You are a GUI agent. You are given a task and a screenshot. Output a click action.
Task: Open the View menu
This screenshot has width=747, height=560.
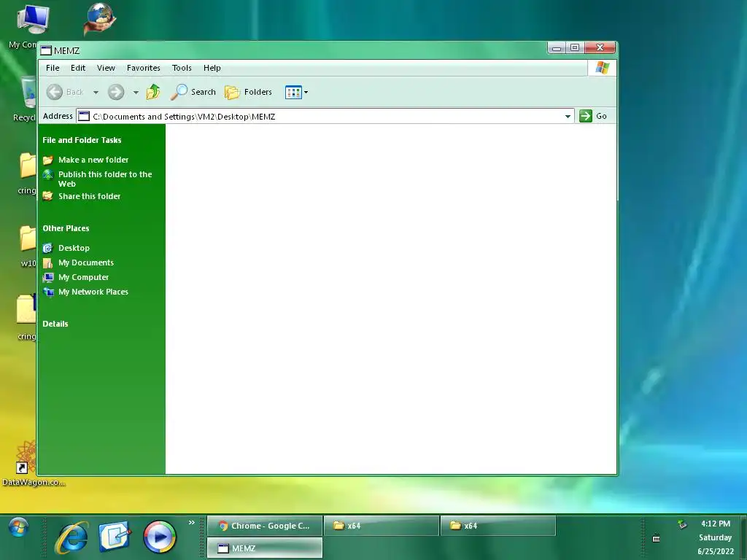click(x=106, y=68)
